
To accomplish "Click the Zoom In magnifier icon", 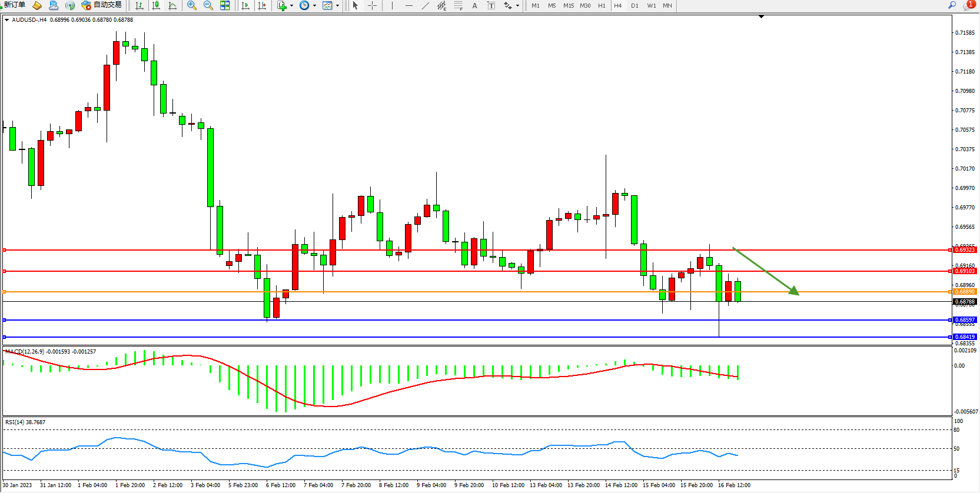I will (x=192, y=5).
